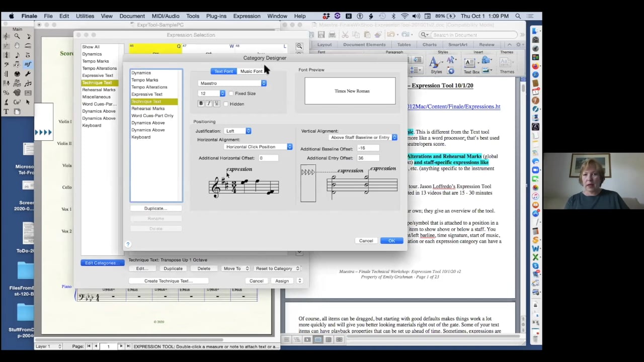Click the Edit Categories... button
Image resolution: width=644 pixels, height=362 pixels.
pyautogui.click(x=102, y=263)
